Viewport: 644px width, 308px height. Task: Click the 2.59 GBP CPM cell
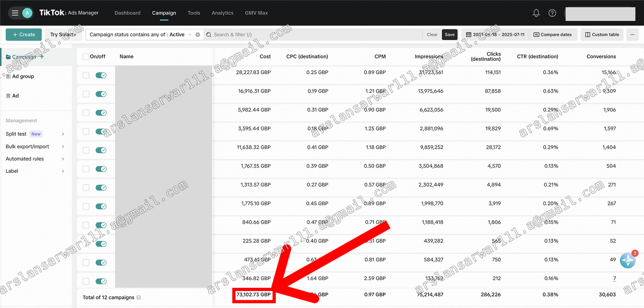coord(375,278)
